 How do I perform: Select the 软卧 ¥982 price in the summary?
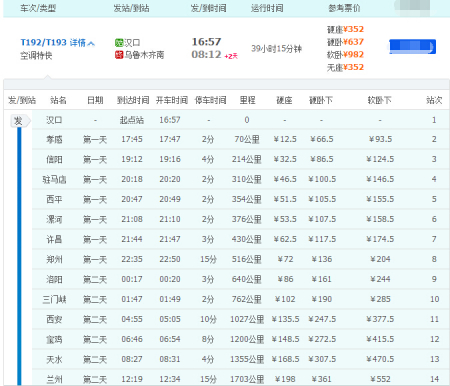345,55
